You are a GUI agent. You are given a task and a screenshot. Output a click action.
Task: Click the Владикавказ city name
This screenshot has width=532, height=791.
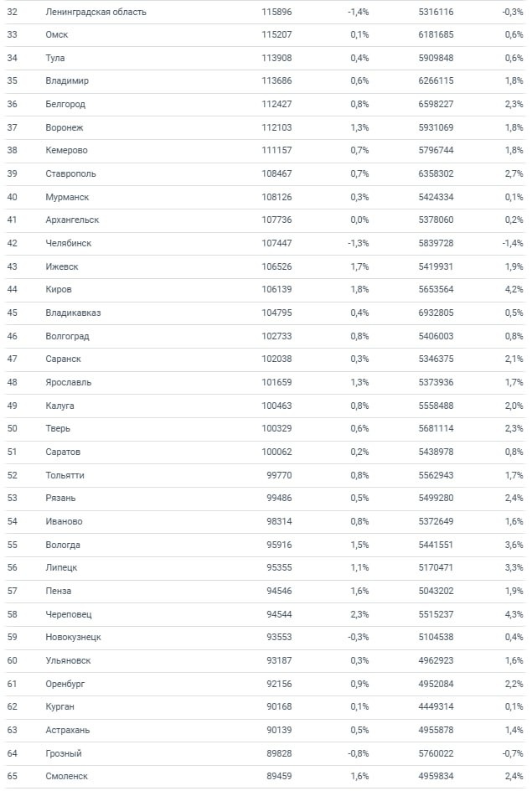74,313
